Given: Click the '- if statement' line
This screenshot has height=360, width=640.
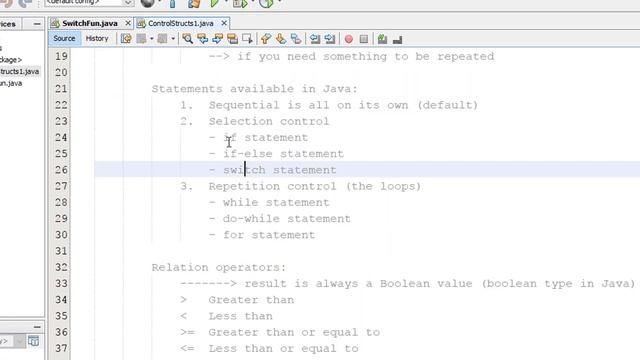Looking at the screenshot, I should click(x=258, y=138).
